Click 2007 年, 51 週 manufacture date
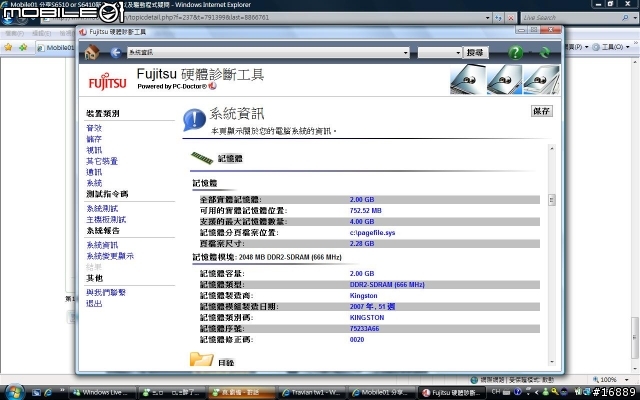 pyautogui.click(x=372, y=307)
